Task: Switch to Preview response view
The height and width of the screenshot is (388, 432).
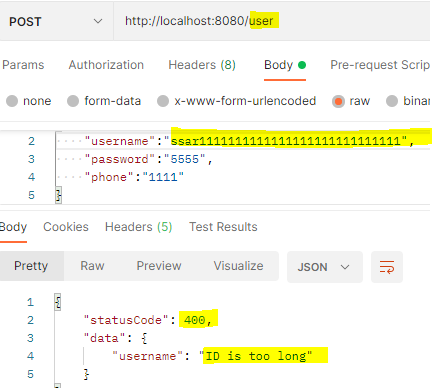Action: (x=159, y=266)
